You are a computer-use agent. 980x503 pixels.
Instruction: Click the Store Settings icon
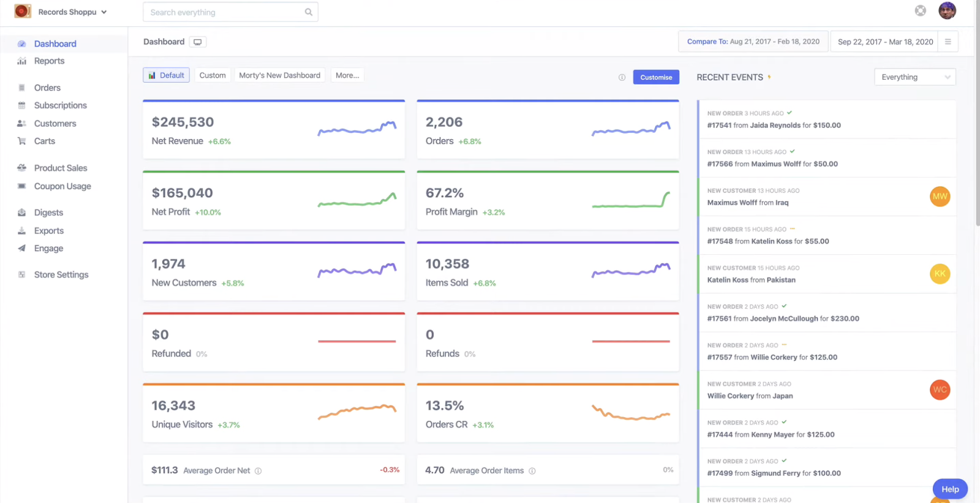point(22,274)
